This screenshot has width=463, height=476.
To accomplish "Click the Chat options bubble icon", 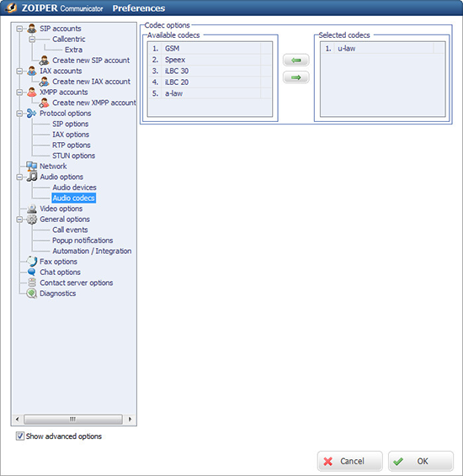I will pyautogui.click(x=32, y=272).
